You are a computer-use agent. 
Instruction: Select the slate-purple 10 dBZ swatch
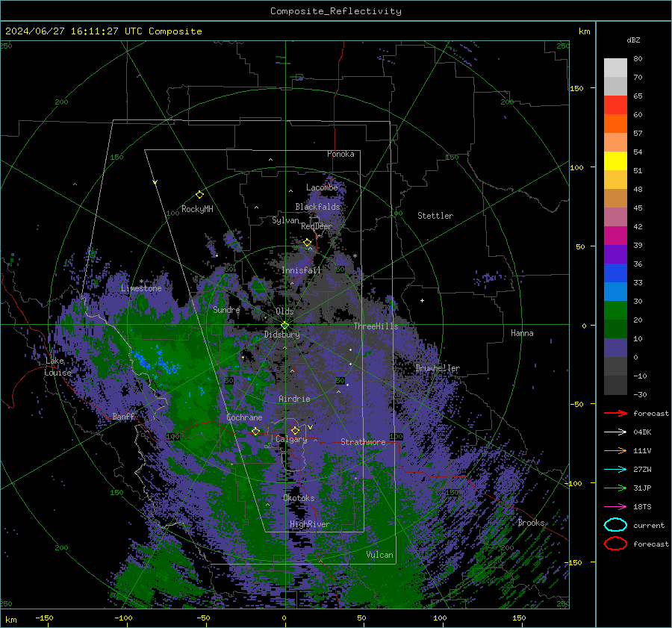pyautogui.click(x=615, y=348)
